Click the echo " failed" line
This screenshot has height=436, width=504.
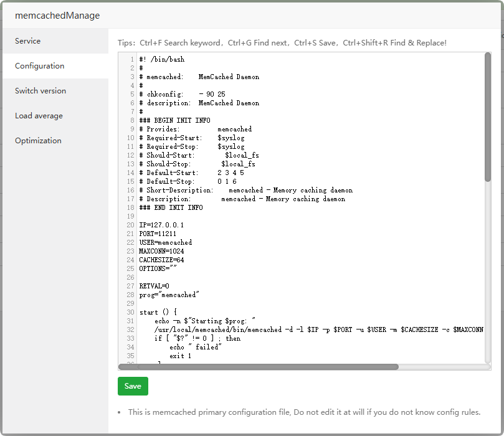[x=196, y=347]
